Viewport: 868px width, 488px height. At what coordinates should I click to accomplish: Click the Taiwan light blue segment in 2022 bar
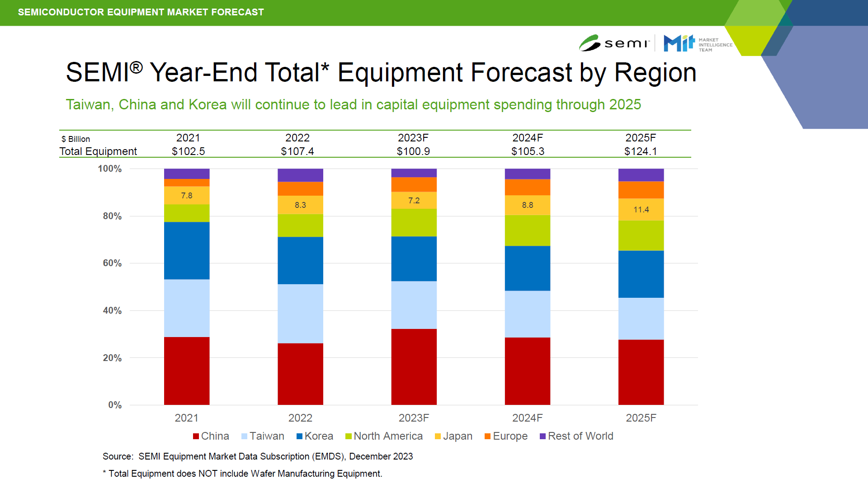(301, 314)
